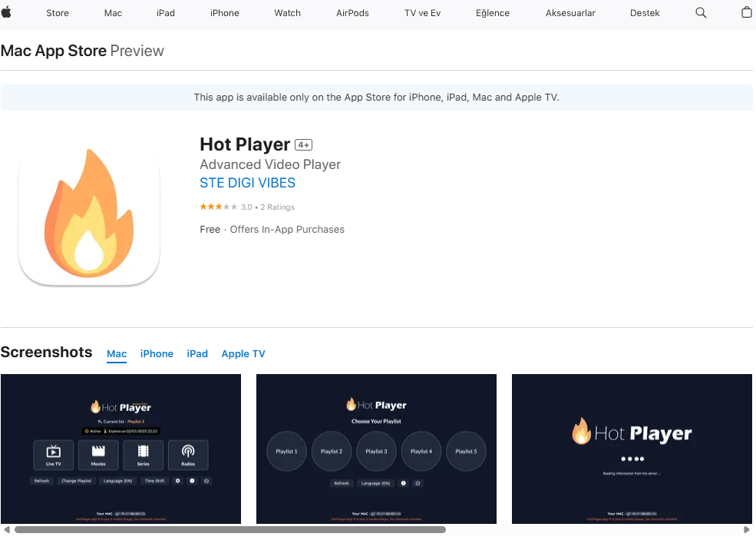Open the main menu screenshot with Live TV

point(121,449)
